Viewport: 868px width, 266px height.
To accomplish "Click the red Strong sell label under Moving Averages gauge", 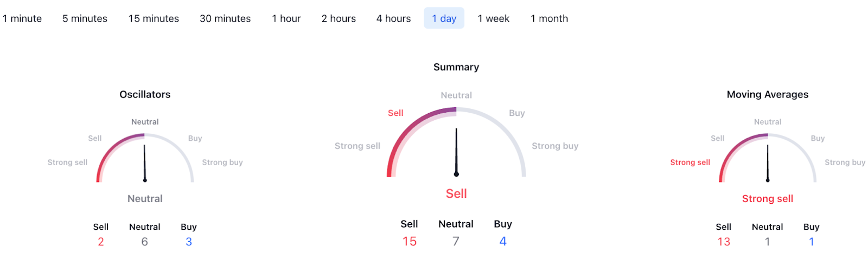I will click(768, 199).
